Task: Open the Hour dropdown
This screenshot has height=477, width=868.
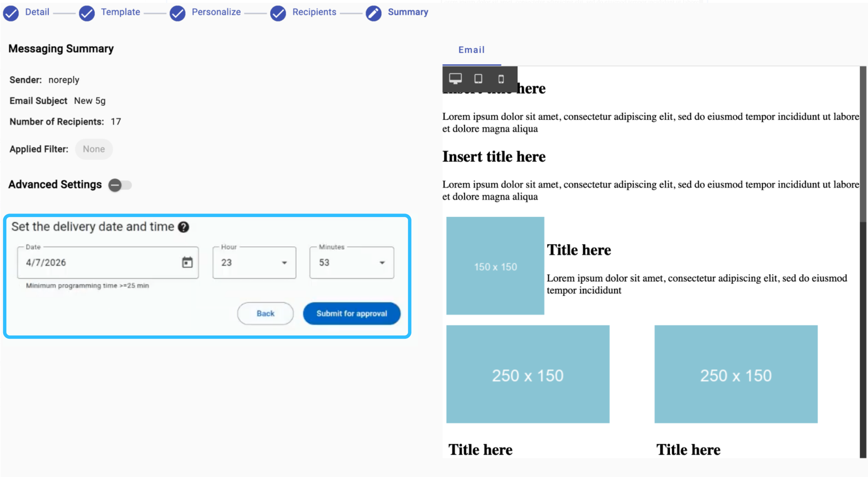Action: [x=254, y=263]
